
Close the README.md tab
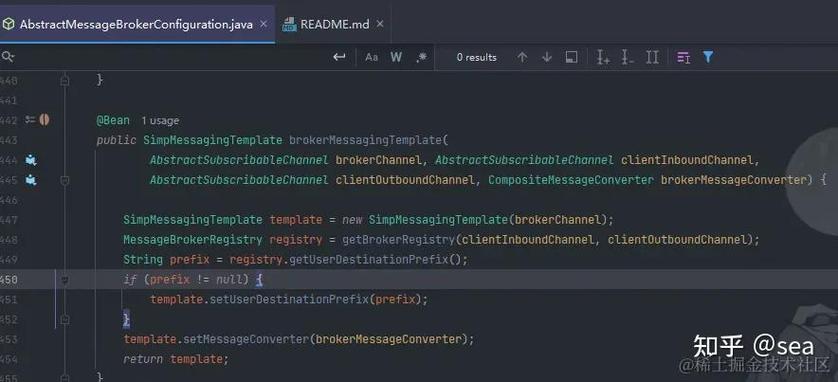click(380, 24)
